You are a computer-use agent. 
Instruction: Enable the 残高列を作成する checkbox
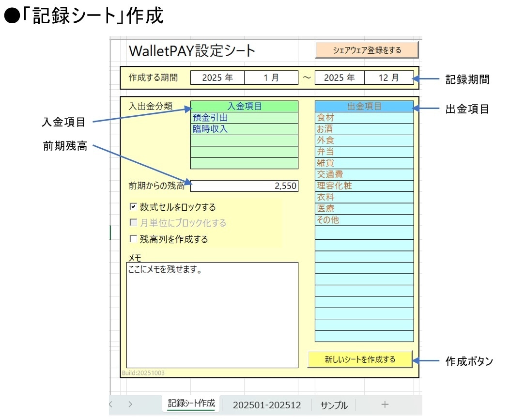(x=133, y=239)
